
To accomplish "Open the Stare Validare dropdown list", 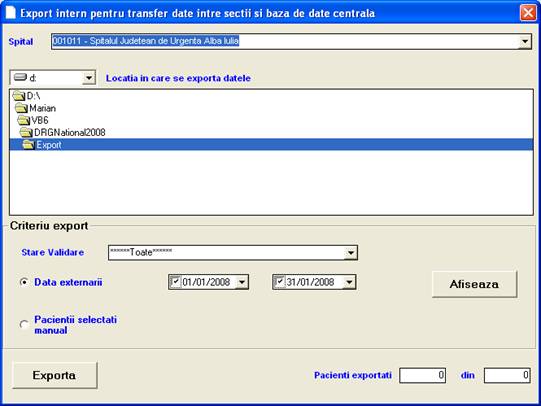I will pos(351,253).
